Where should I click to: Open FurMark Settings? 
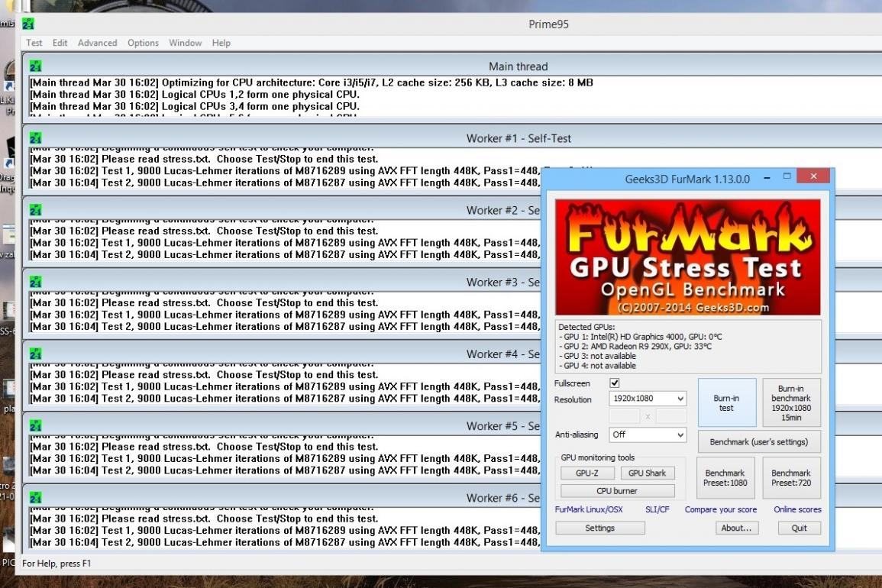599,528
